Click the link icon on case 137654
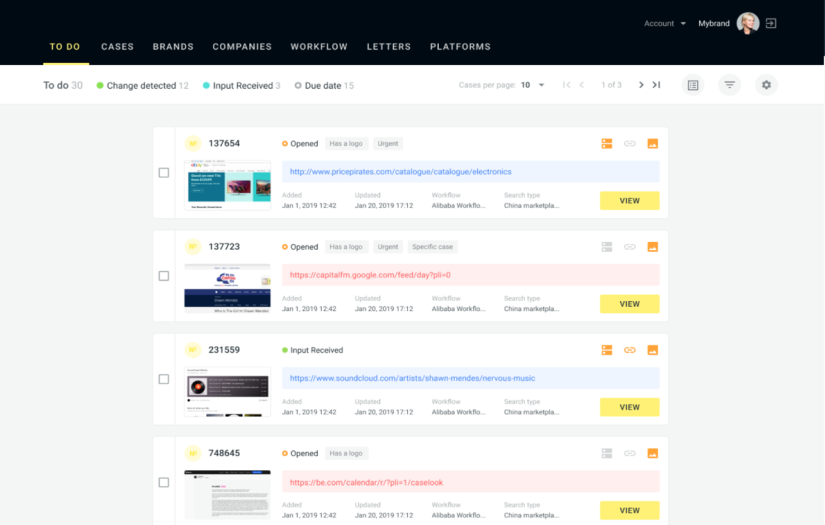The image size is (825, 525). click(630, 144)
